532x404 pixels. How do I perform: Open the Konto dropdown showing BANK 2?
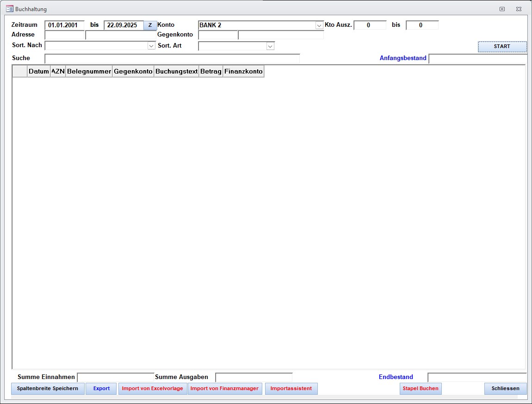point(319,25)
